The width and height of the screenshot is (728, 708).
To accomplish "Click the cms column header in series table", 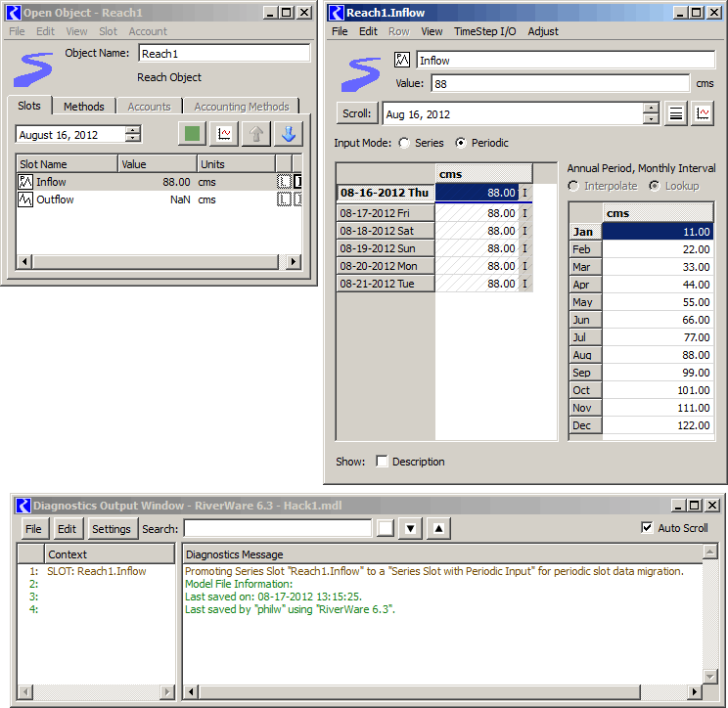I will point(483,174).
